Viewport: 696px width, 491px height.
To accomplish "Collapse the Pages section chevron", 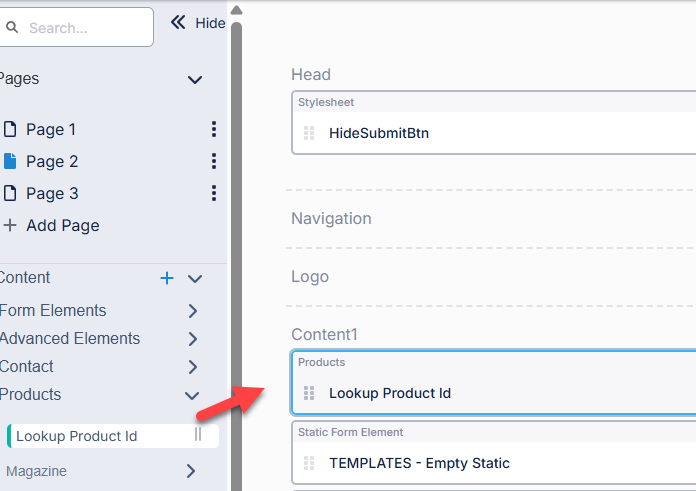I will click(195, 79).
